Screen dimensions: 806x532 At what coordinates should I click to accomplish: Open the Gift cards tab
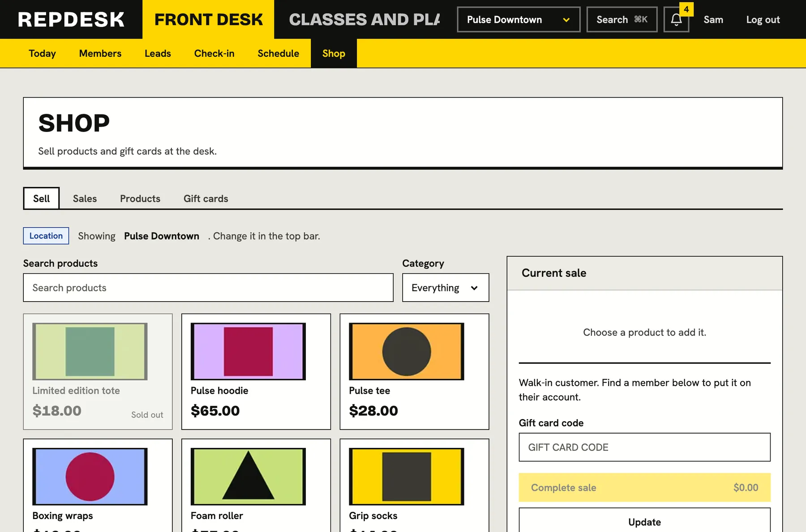point(206,198)
